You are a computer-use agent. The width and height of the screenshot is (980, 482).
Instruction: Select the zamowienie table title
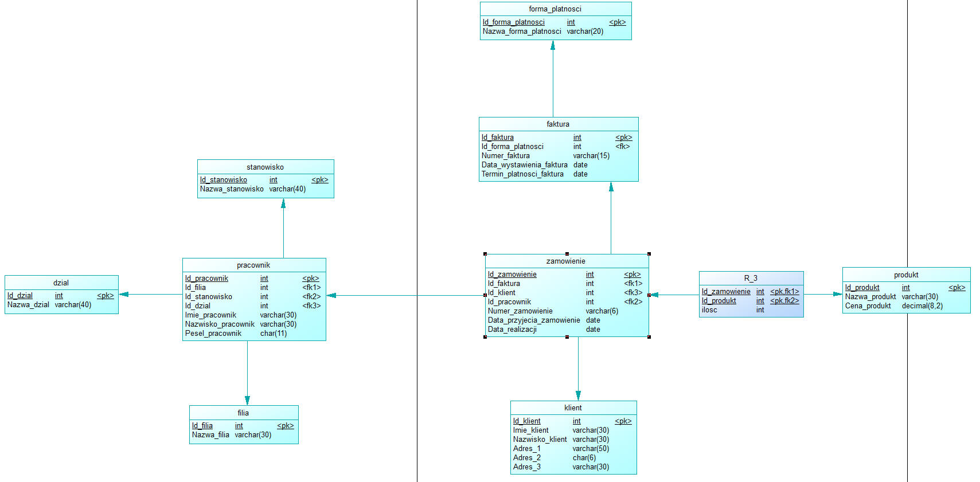pyautogui.click(x=566, y=261)
